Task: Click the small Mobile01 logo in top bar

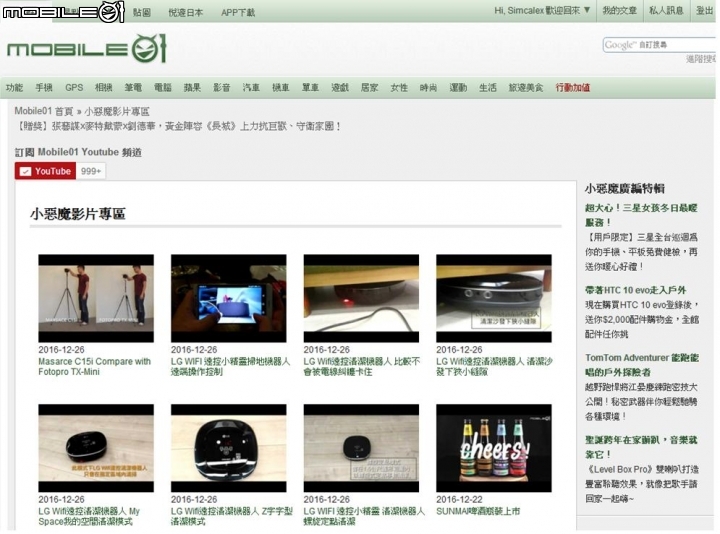Action: pos(63,11)
